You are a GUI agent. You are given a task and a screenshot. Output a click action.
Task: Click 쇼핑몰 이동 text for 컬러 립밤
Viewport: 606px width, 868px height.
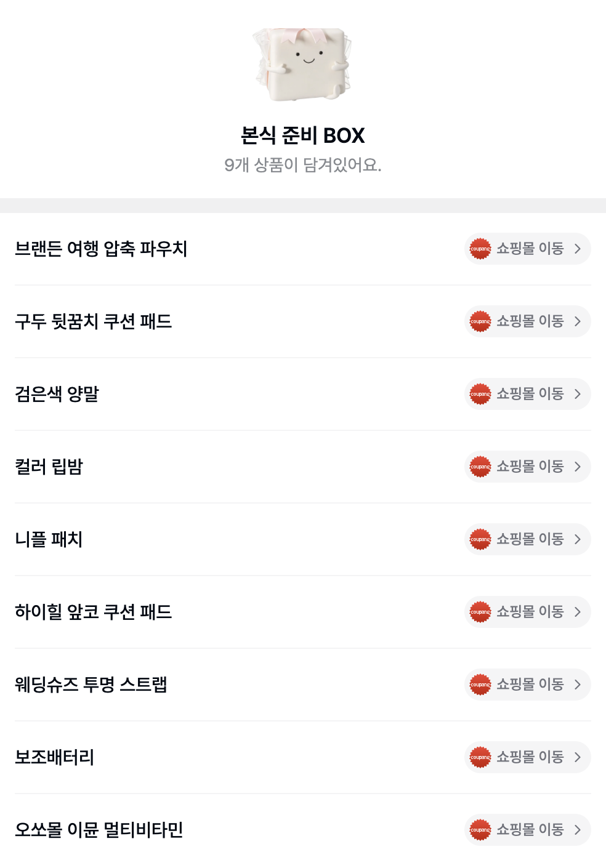pos(530,467)
